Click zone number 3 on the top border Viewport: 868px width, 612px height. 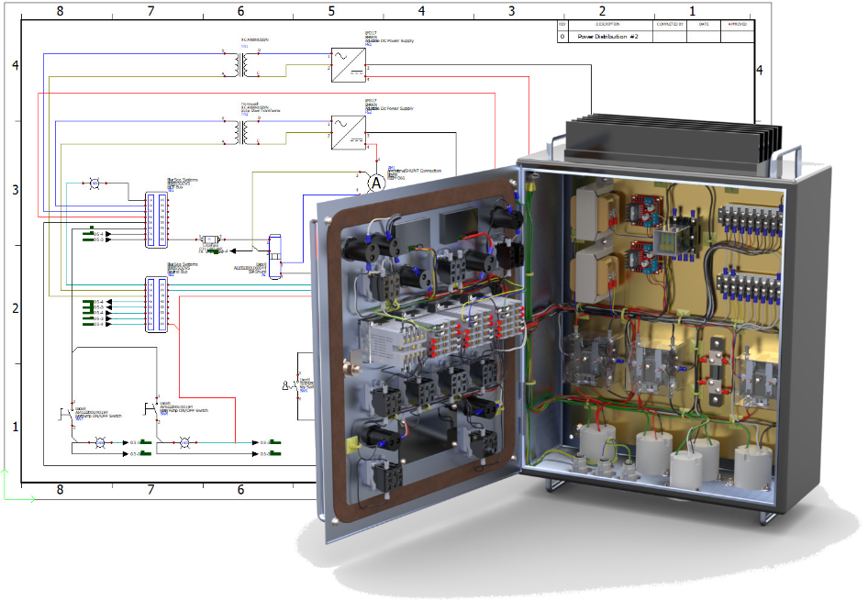pos(511,11)
